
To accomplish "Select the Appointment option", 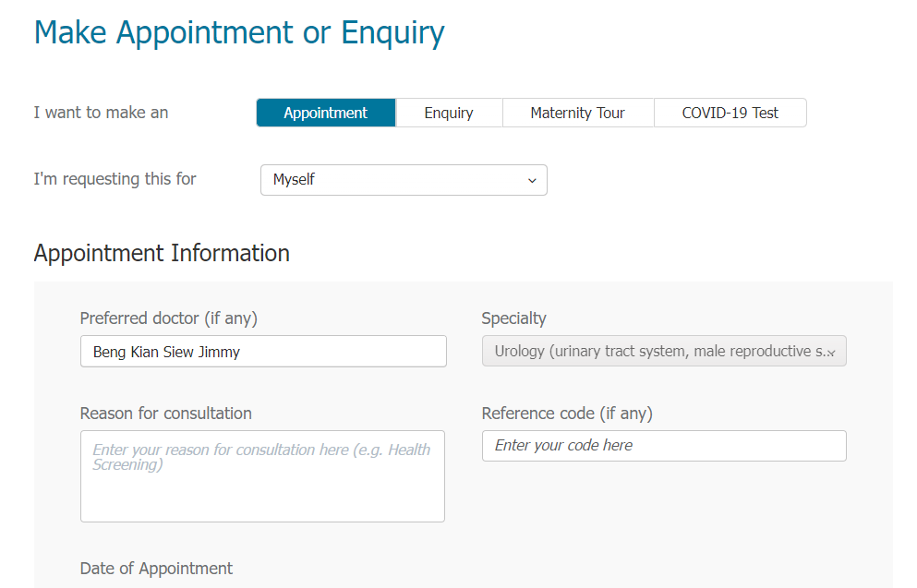I will pyautogui.click(x=326, y=113).
